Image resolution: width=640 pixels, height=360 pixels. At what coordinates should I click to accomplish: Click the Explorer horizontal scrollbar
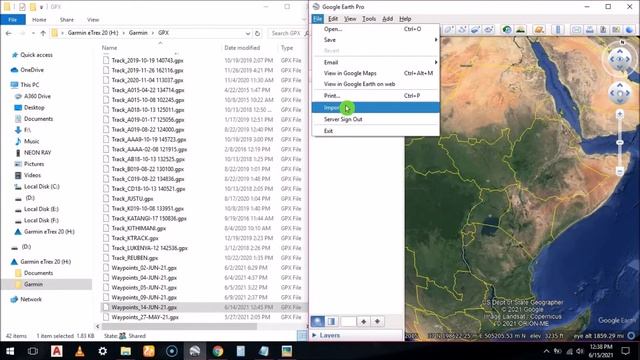pyautogui.click(x=179, y=327)
